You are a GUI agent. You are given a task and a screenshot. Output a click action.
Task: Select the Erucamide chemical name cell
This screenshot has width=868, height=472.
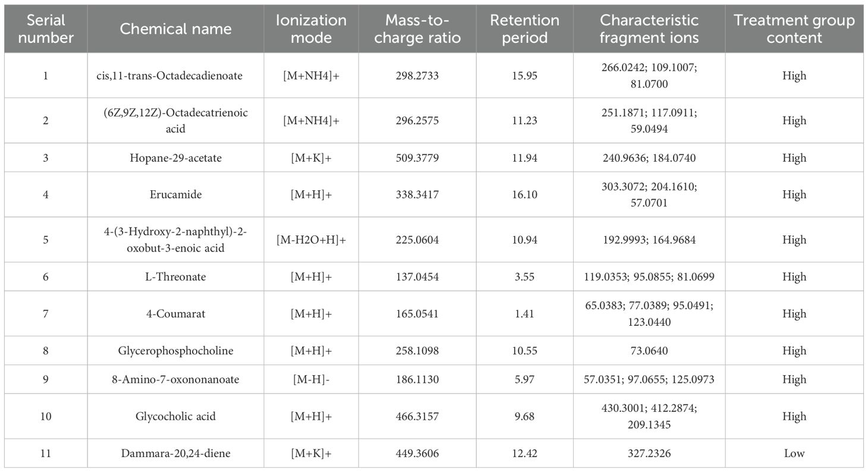pos(175,194)
